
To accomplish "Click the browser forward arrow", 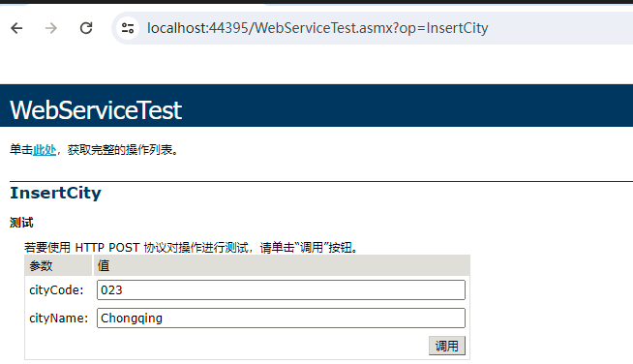I will [51, 28].
